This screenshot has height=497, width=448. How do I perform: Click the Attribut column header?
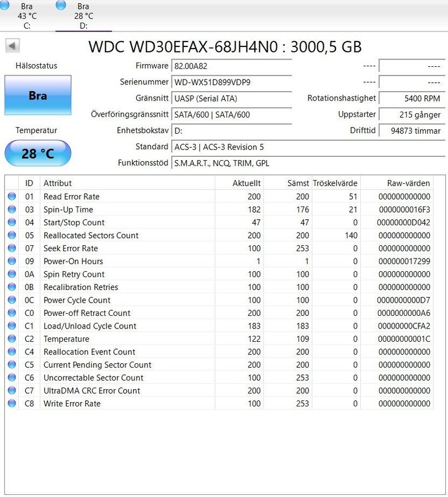[x=127, y=183]
